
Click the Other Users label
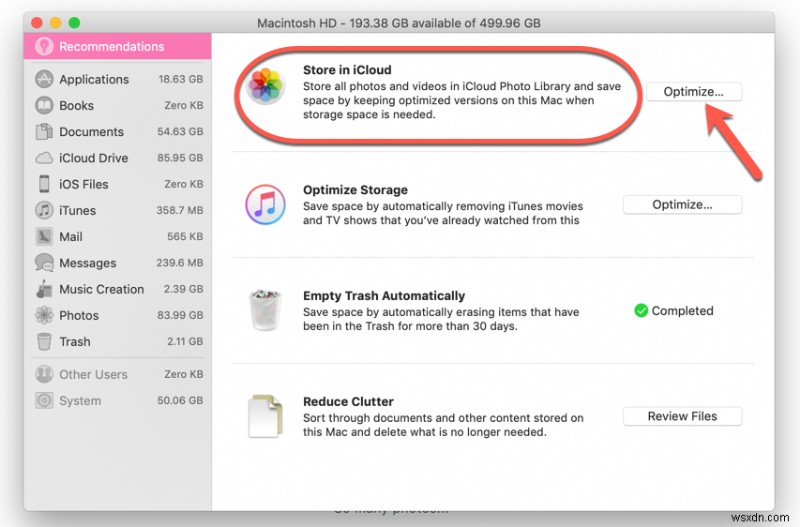click(93, 374)
